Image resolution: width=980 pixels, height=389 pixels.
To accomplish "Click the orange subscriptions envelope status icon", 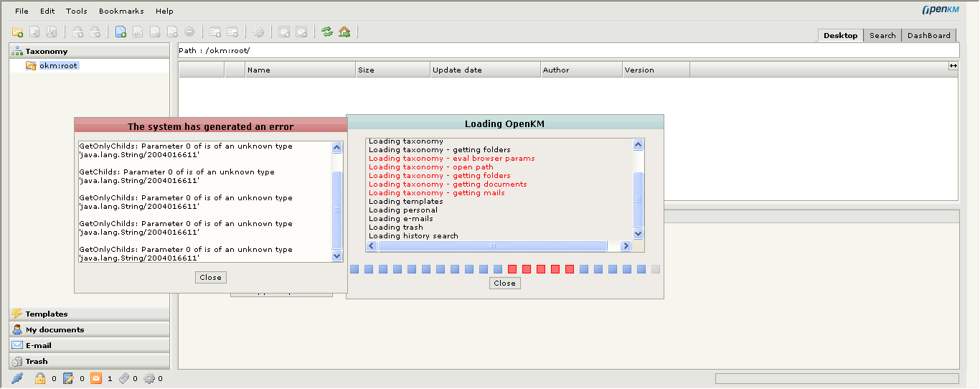I will click(96, 378).
